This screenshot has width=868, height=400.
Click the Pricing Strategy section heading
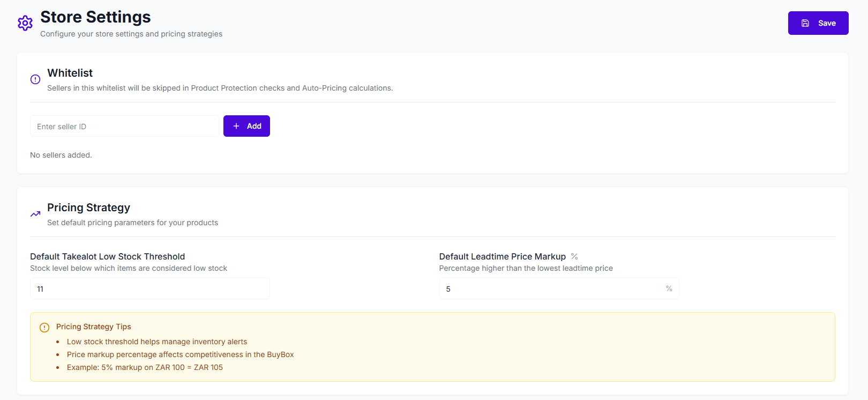coord(88,208)
